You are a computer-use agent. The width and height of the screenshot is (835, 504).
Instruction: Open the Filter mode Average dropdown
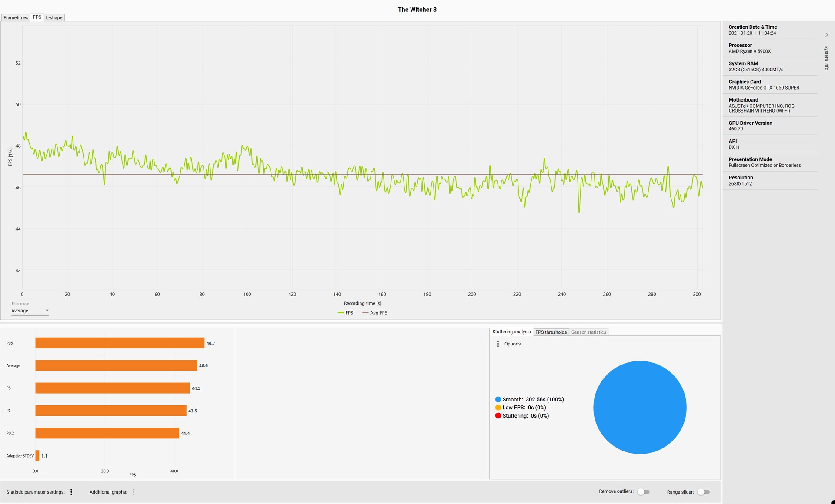coord(30,311)
